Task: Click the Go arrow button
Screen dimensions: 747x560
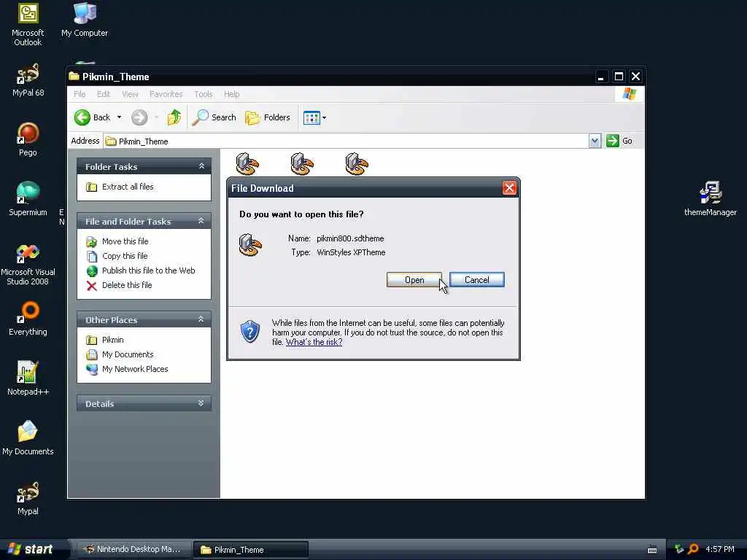Action: point(612,141)
